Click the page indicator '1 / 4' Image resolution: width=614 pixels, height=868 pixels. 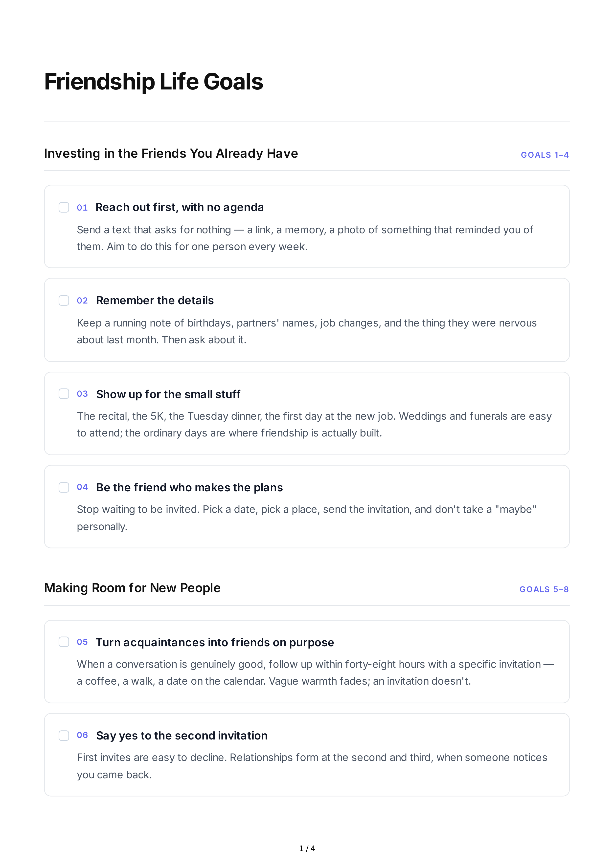tap(307, 848)
